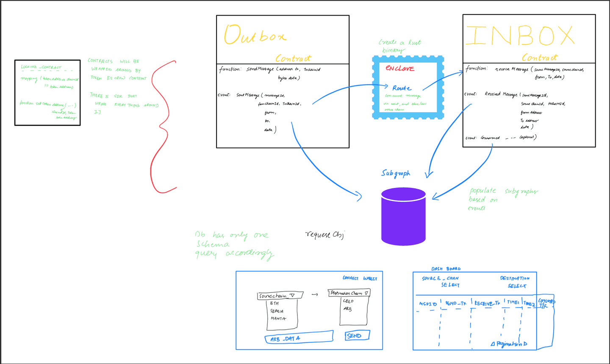Click the CONTRACTS WILL BE WRAPPED note
The image size is (610, 364).
(117, 69)
